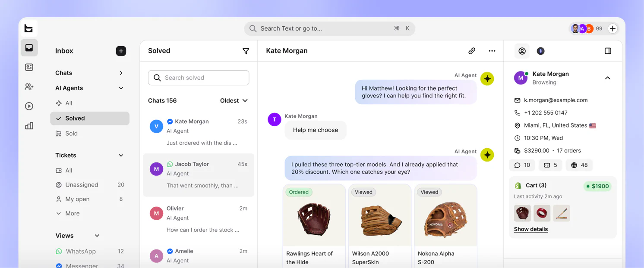The width and height of the screenshot is (644, 268).
Task: Select All under AI Agents
Action: [90, 103]
